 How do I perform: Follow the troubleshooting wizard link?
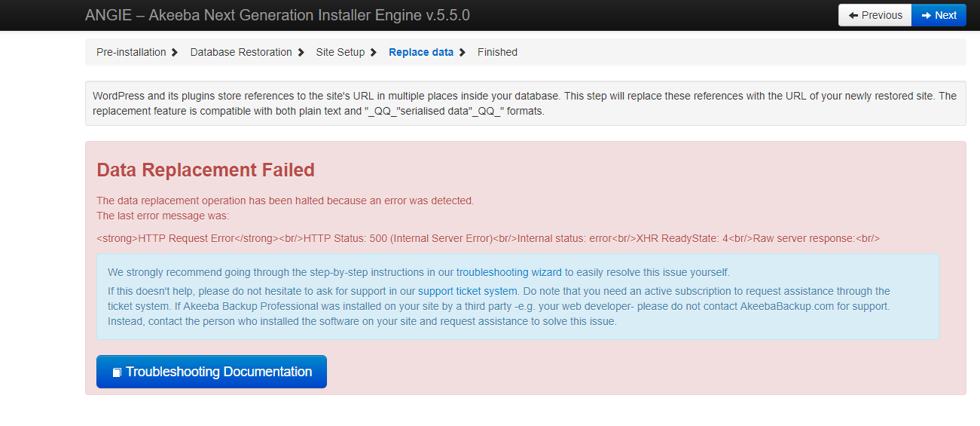[509, 272]
